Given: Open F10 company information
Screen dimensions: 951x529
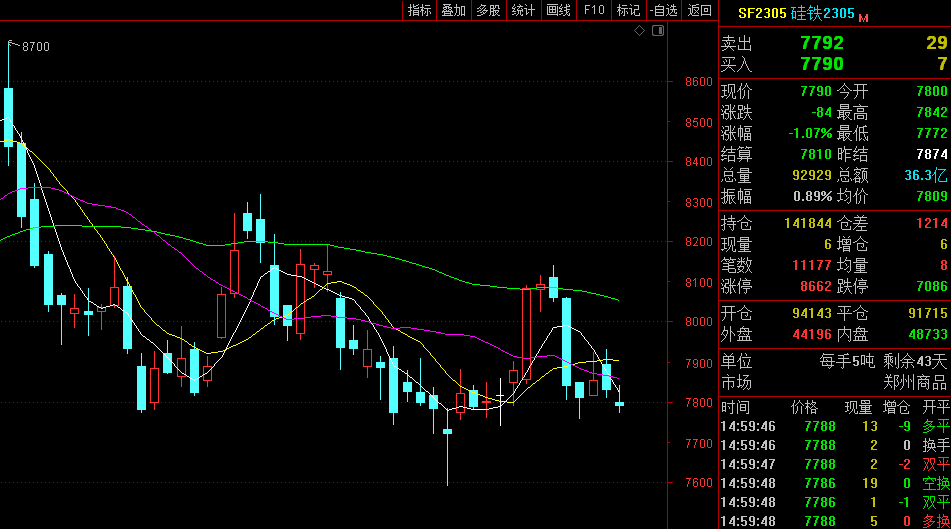Looking at the screenshot, I should point(594,10).
